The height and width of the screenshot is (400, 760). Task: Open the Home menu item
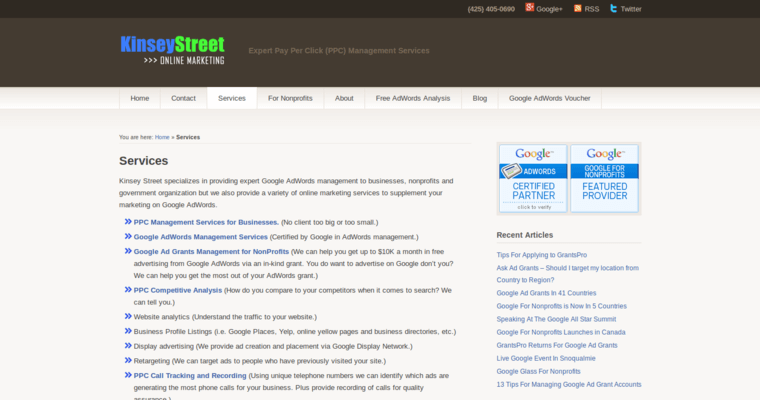click(140, 98)
